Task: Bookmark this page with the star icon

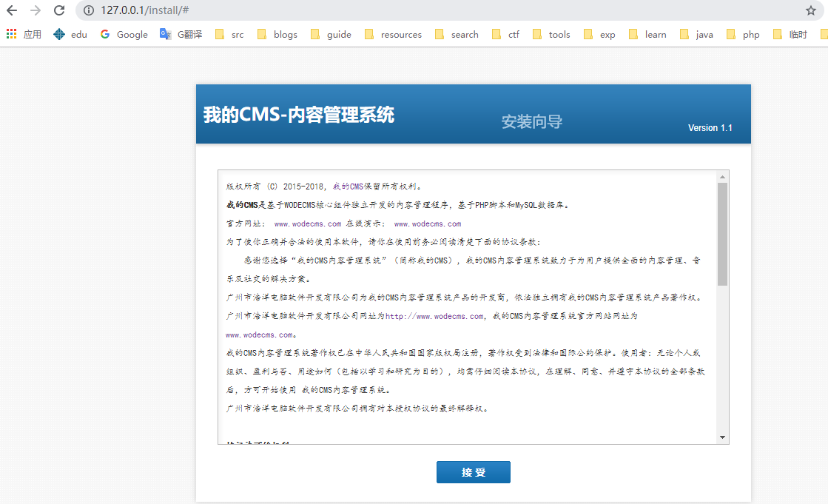Action: point(811,10)
